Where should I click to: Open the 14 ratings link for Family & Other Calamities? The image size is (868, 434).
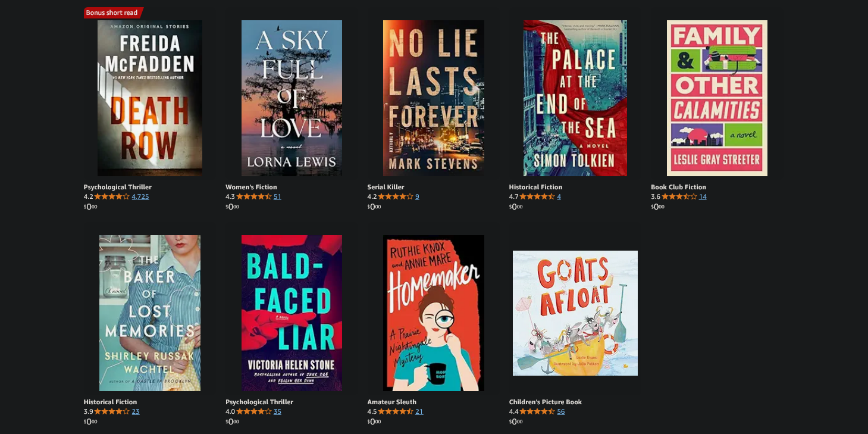pyautogui.click(x=703, y=196)
